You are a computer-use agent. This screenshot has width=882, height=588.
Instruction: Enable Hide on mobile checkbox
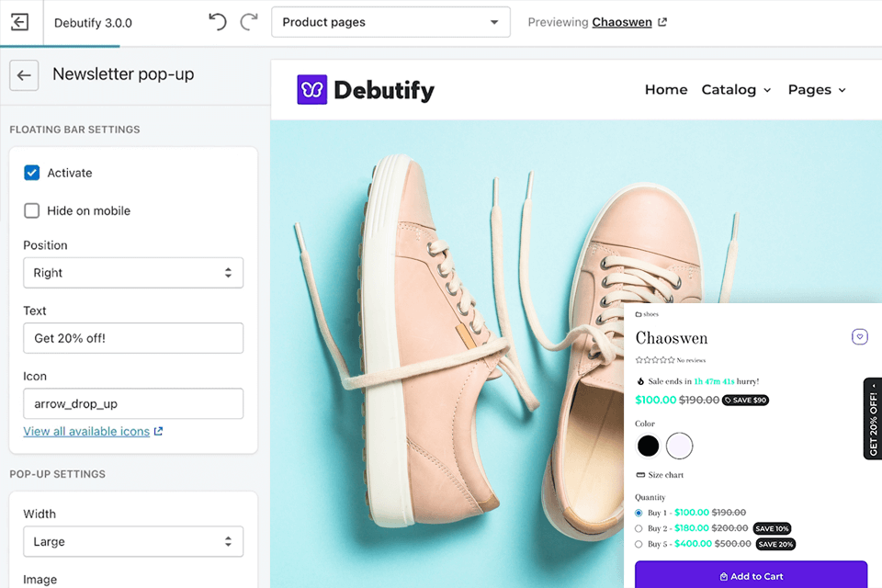pos(32,210)
